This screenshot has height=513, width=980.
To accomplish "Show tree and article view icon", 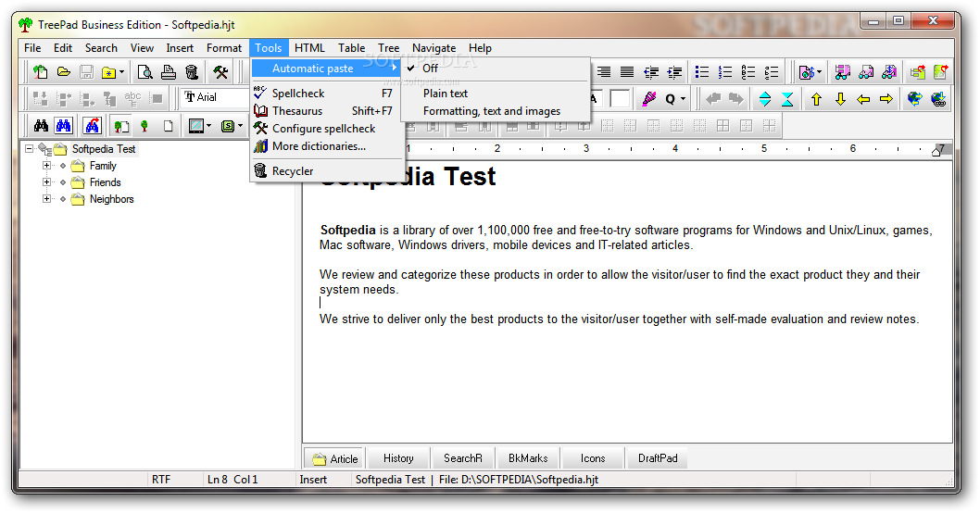I will (121, 126).
